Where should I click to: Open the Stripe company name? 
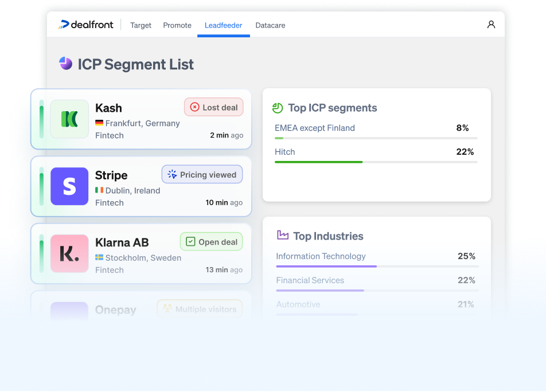tap(111, 175)
